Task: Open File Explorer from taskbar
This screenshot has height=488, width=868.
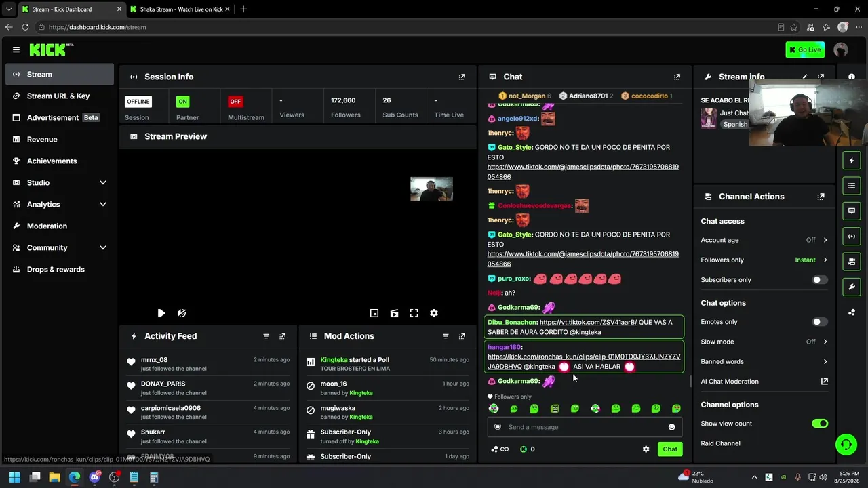Action: pos(54,477)
